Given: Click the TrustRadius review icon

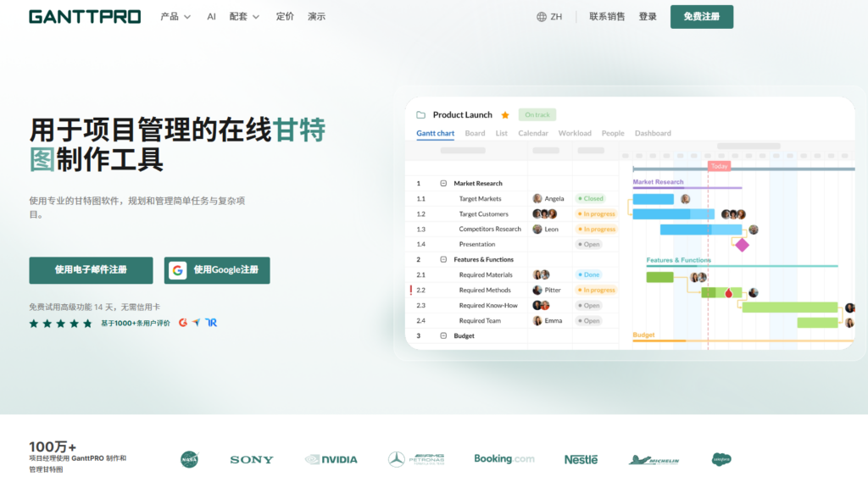Looking at the screenshot, I should pyautogui.click(x=211, y=323).
